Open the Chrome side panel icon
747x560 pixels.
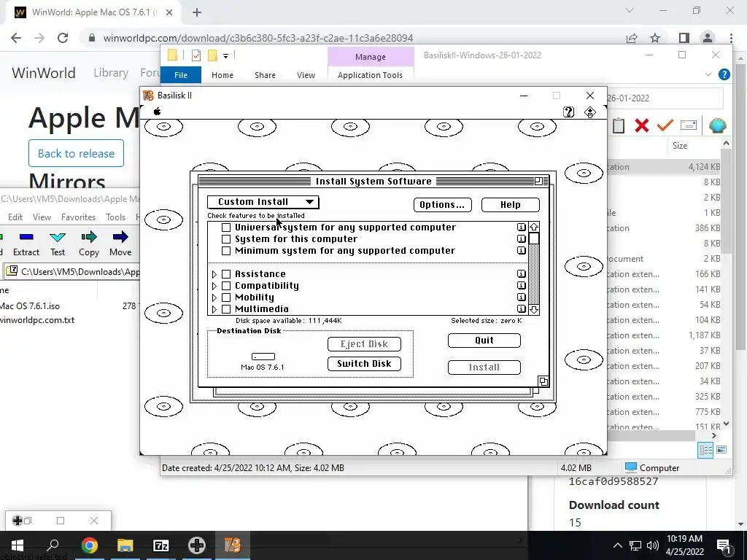tap(684, 38)
